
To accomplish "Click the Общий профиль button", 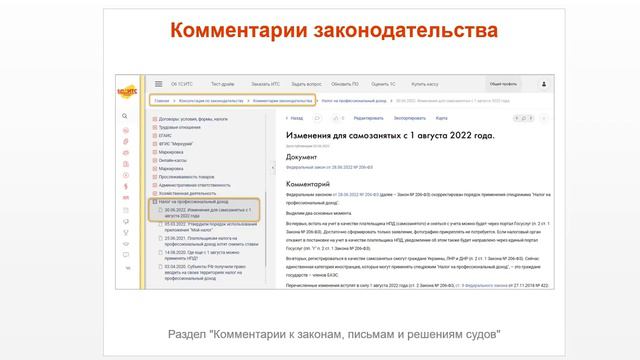I will click(x=503, y=84).
